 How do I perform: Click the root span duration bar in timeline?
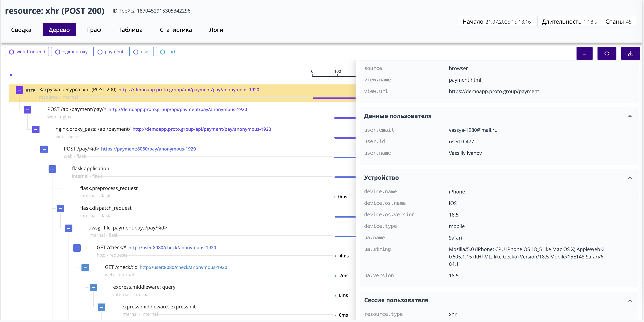(334, 98)
